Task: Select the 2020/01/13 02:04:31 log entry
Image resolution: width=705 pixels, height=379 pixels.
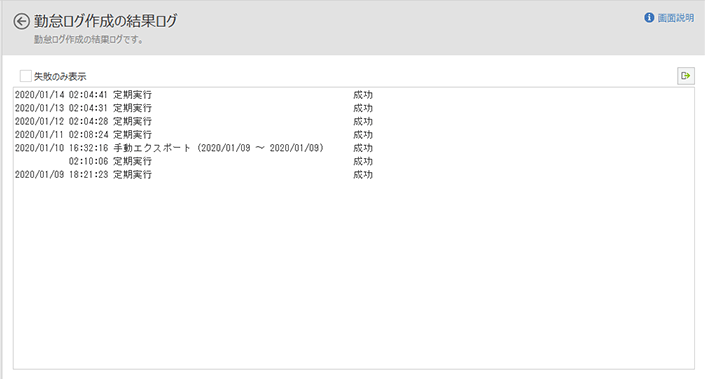Action: pyautogui.click(x=194, y=108)
